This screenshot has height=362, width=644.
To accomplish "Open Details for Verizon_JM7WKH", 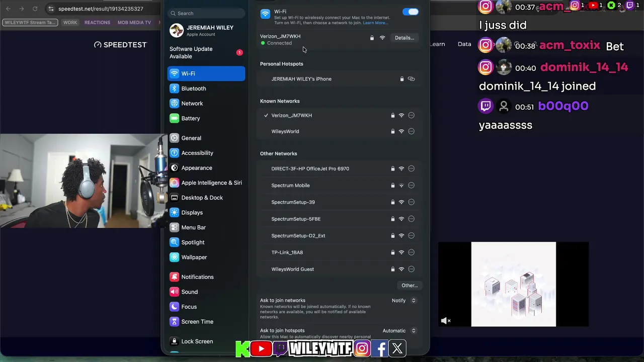I will click(404, 38).
